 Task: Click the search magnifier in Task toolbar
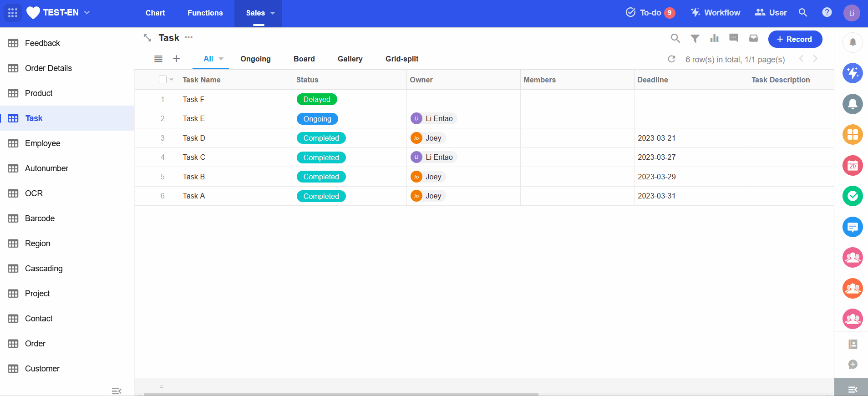(x=675, y=39)
